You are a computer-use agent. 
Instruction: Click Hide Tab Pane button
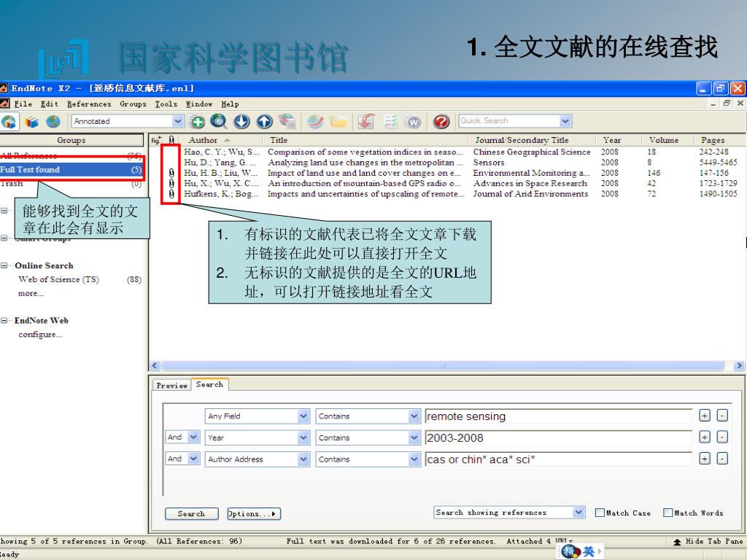coord(708,542)
